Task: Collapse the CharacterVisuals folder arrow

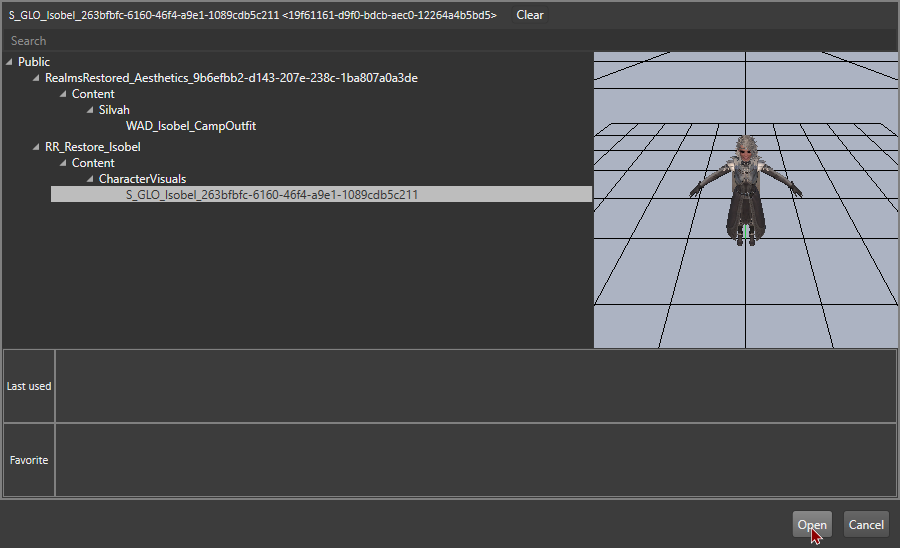Action: pos(90,179)
